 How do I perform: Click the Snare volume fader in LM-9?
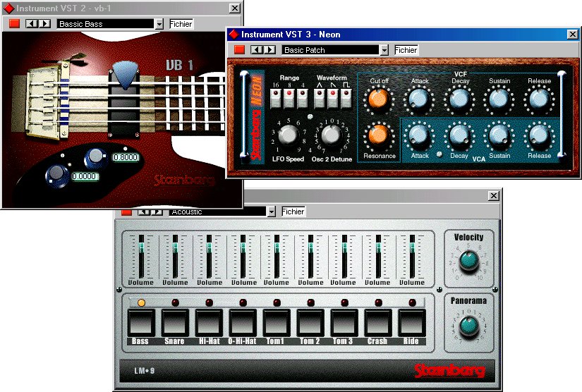[x=175, y=248]
